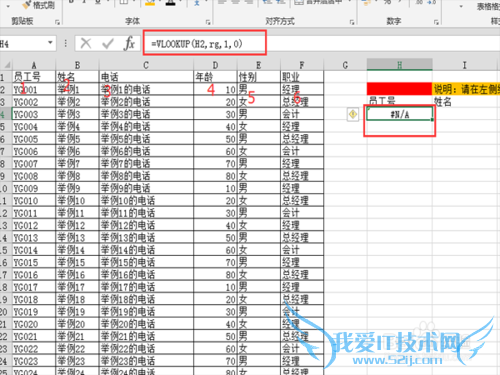Screen dimensions: 500x375
Task: Open the clipboard (剪贴板) group dialog launcher
Action: point(57,22)
